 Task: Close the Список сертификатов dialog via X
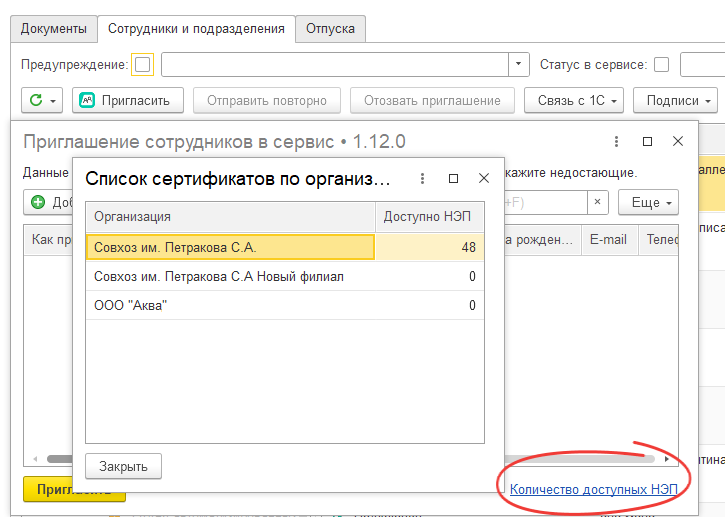[484, 178]
